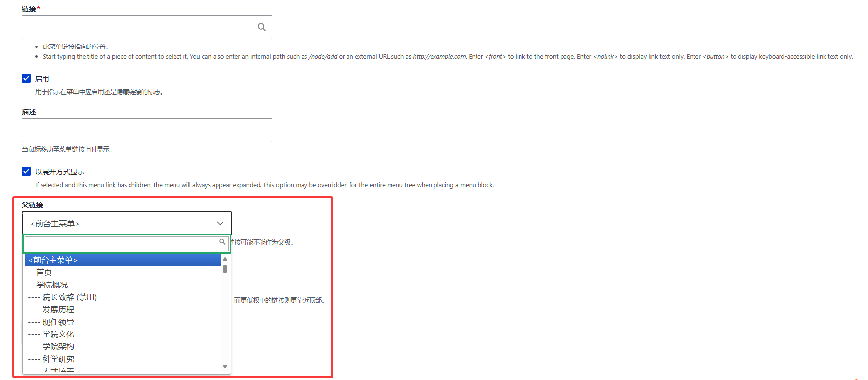Uncheck the 启用 checkbox
Image resolution: width=868 pixels, height=380 pixels.
click(26, 78)
